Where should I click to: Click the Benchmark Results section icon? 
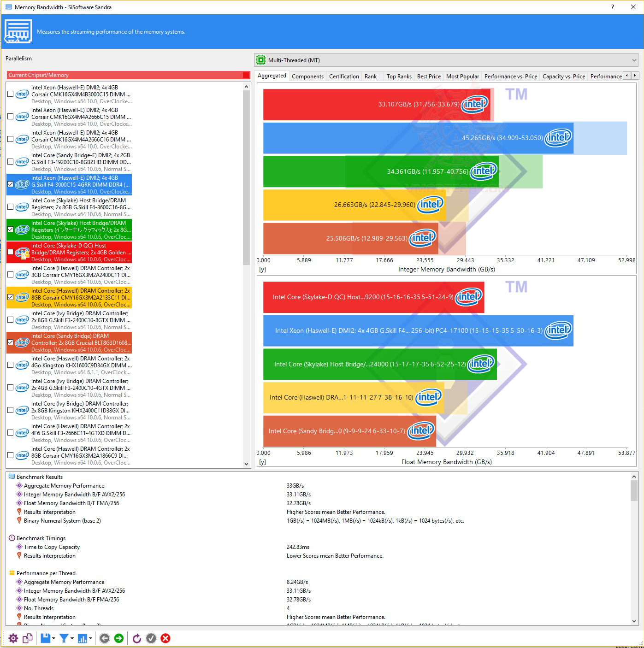tap(12, 477)
